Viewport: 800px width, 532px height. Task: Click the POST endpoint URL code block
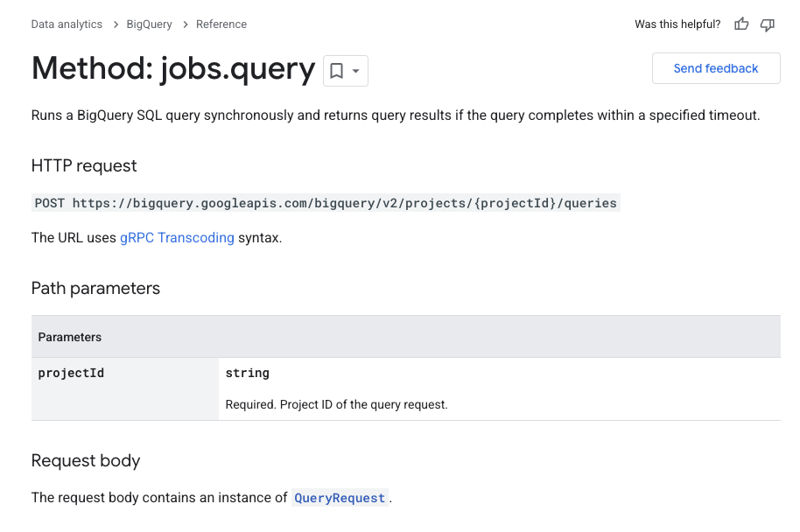(x=326, y=203)
